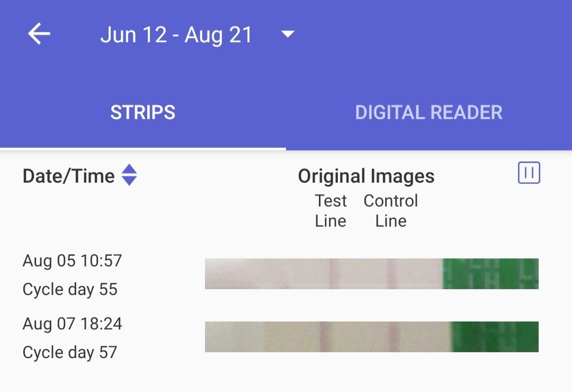Image resolution: width=572 pixels, height=392 pixels.
Task: Open the Aug 07 18:24 entry
Action: [72, 324]
